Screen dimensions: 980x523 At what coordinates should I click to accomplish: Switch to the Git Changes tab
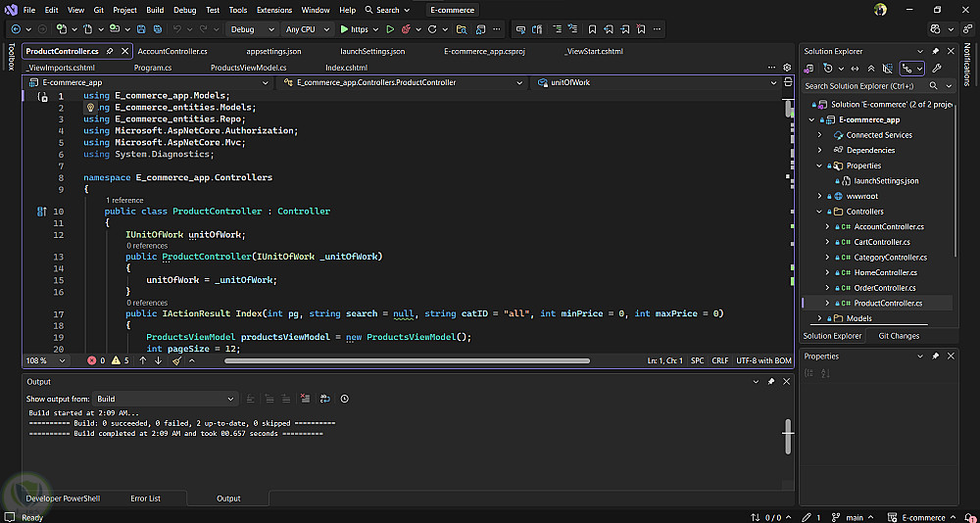pyautogui.click(x=899, y=336)
